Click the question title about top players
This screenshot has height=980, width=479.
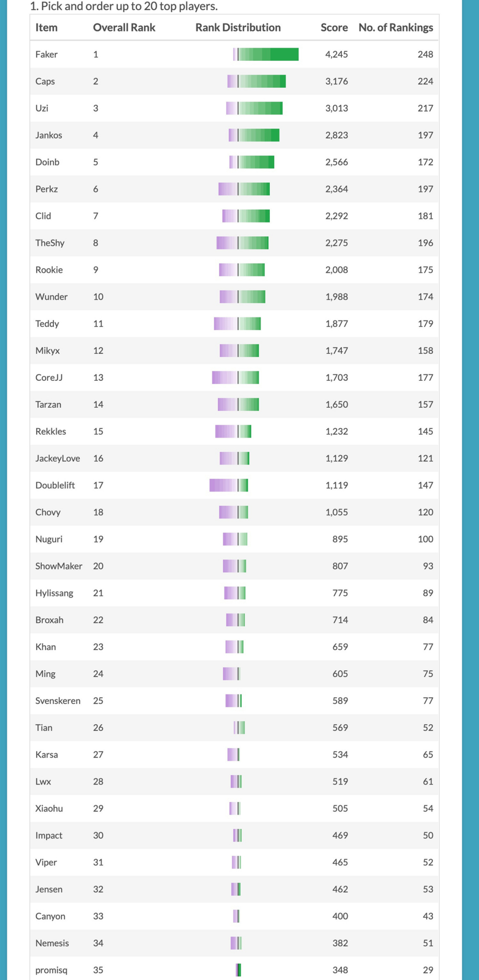point(123,6)
